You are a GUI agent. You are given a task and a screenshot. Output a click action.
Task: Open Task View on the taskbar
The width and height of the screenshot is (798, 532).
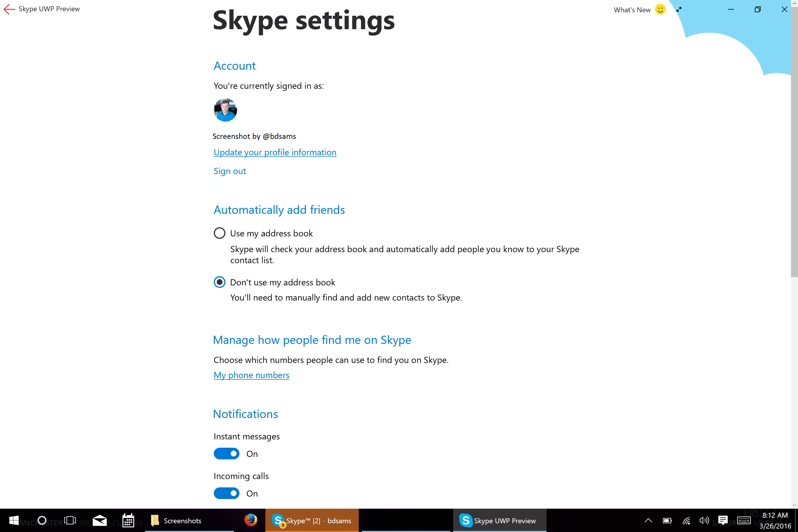click(70, 520)
